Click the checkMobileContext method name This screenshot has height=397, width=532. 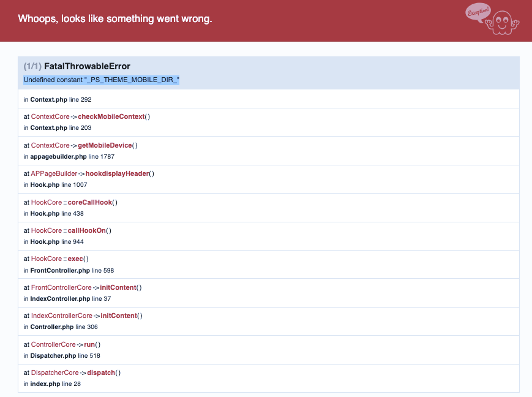point(111,116)
